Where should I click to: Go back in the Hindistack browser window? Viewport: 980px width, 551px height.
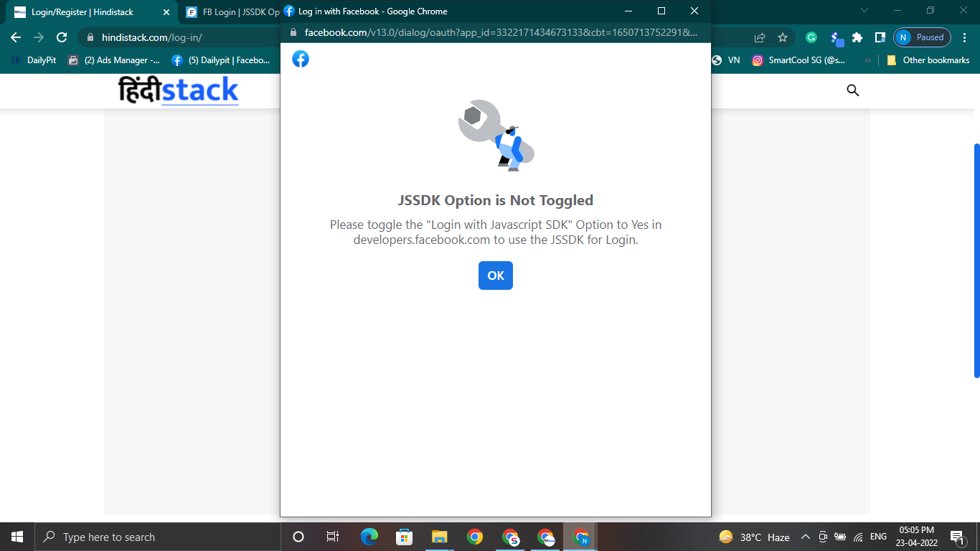coord(16,37)
